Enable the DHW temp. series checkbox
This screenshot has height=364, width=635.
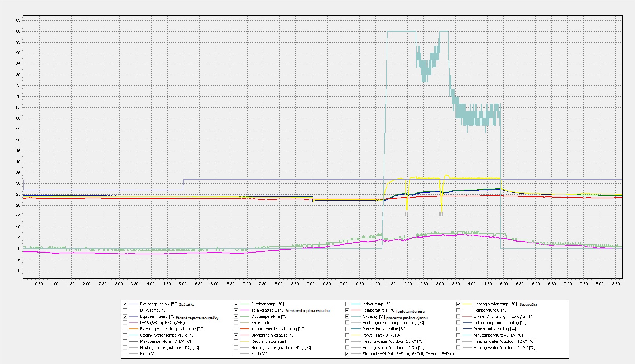(125, 310)
